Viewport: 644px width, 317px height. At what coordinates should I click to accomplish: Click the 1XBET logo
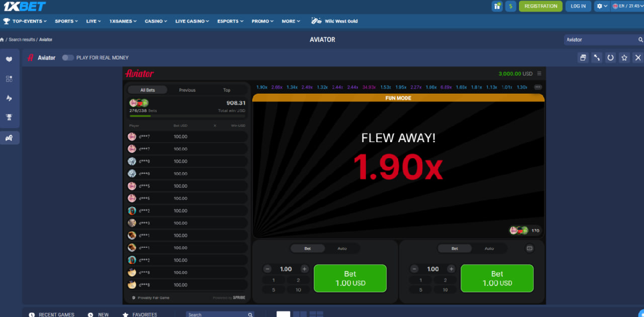tap(24, 6)
